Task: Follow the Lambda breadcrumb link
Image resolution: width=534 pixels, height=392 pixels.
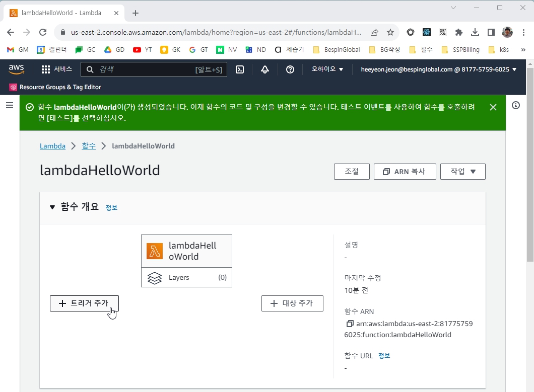Action: click(x=52, y=146)
